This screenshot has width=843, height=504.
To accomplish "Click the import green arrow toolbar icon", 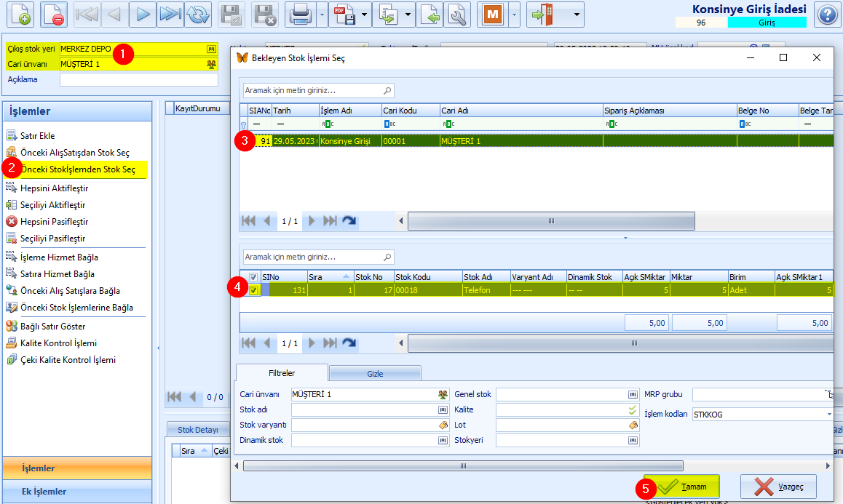I will pos(430,15).
